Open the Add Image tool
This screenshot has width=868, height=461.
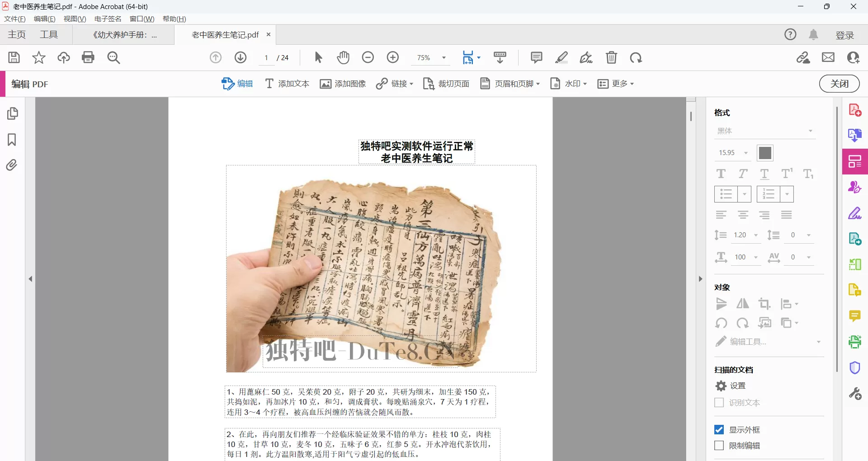click(343, 84)
